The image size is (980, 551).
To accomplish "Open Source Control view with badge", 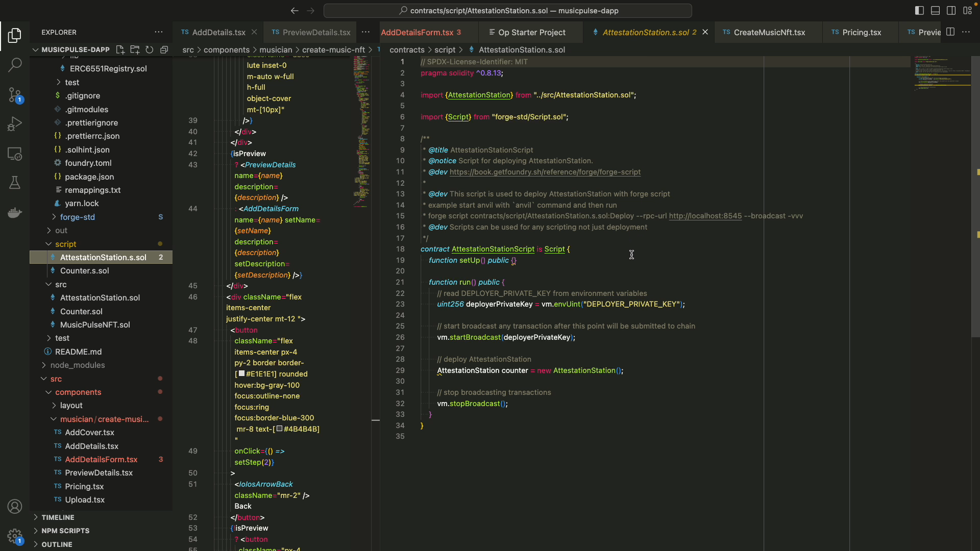I will tap(15, 94).
